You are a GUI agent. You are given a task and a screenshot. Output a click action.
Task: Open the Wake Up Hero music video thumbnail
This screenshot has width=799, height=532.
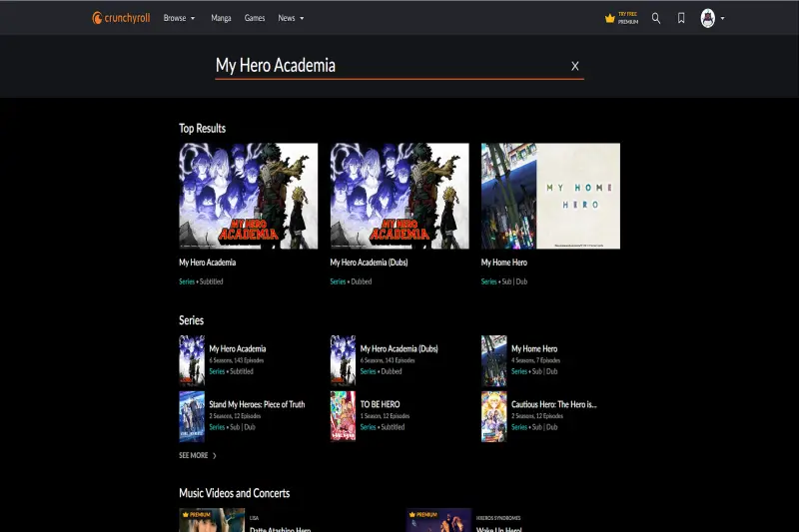[x=438, y=520]
